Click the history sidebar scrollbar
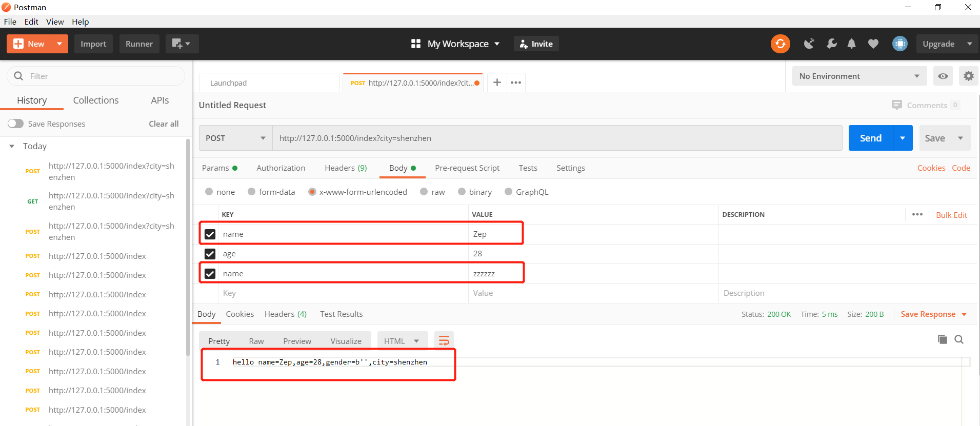This screenshot has height=426, width=980. (x=188, y=246)
